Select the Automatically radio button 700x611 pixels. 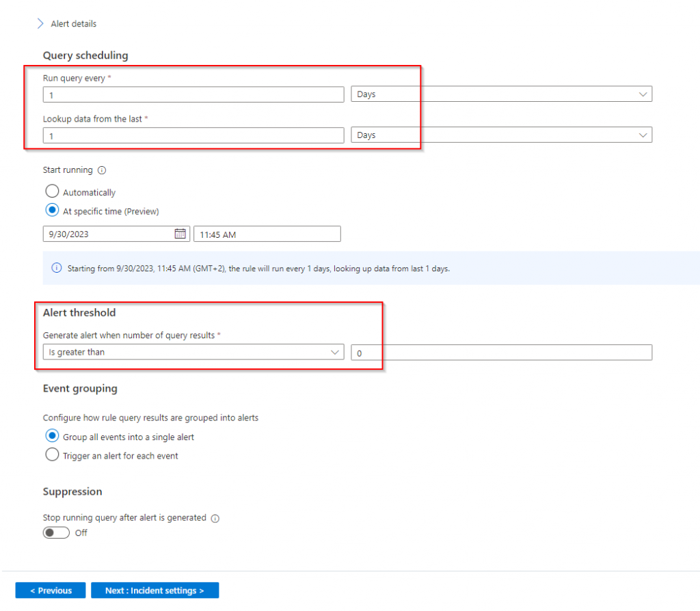52,192
